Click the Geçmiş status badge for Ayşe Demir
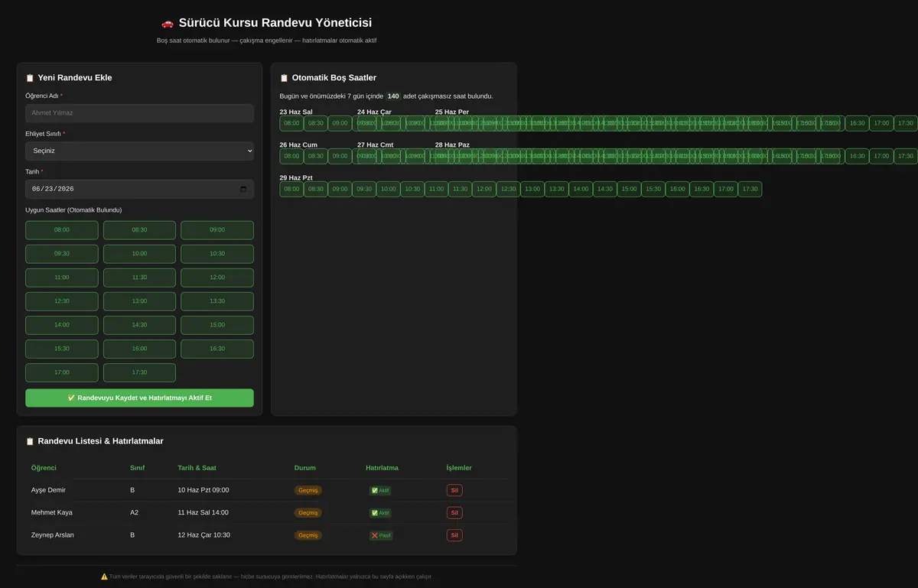The image size is (918, 588). (308, 491)
